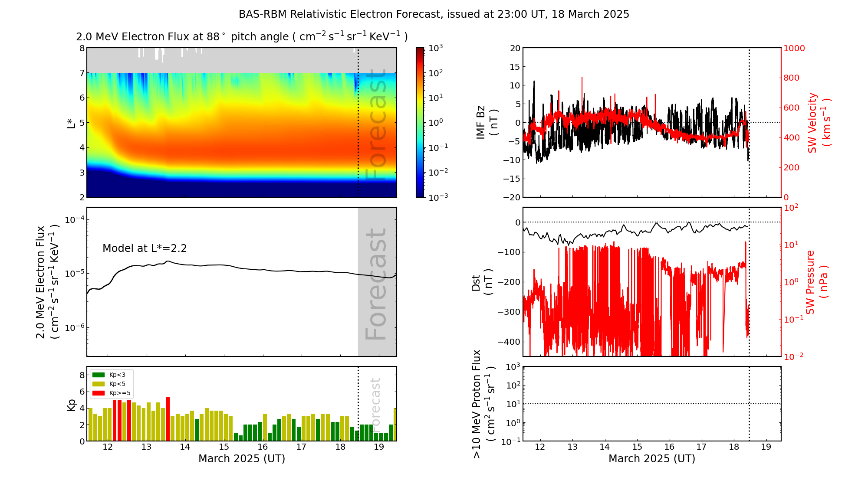Image resolution: width=868 pixels, height=477 pixels.
Task: Click the tallest red Kp bar near March 13.5
Action: pyautogui.click(x=168, y=418)
